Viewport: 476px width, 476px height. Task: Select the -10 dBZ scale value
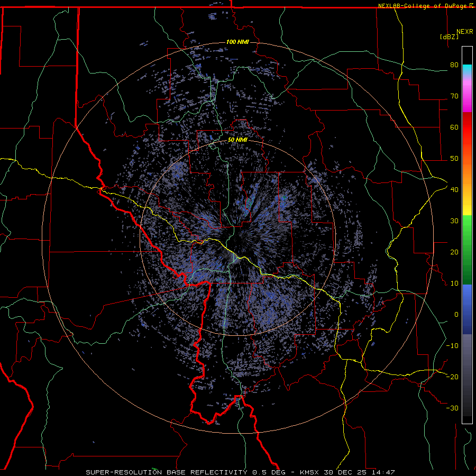(x=452, y=345)
